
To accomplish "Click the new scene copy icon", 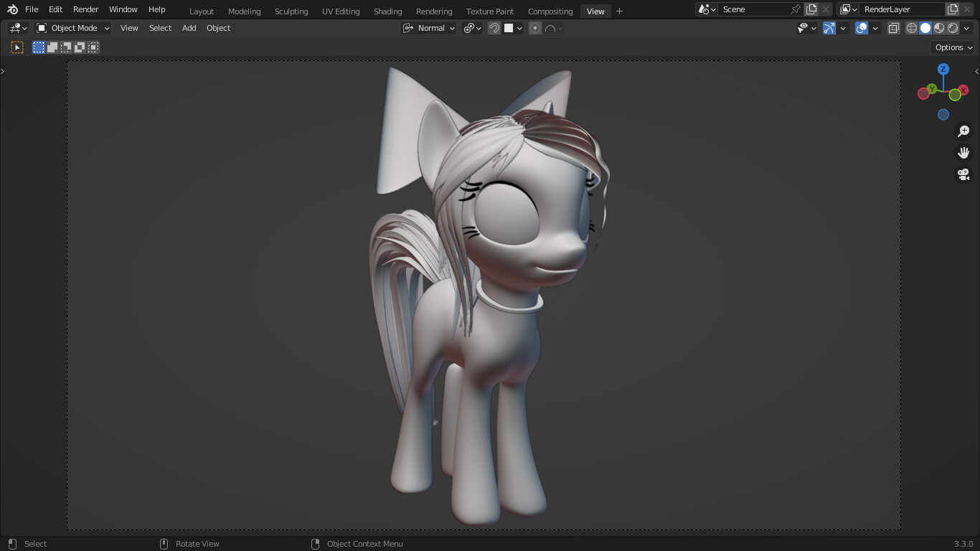I will coord(811,9).
